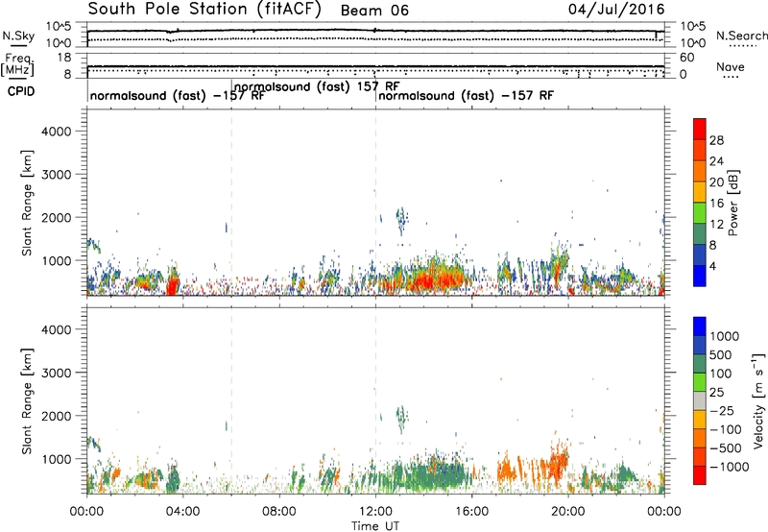The height and width of the screenshot is (532, 768).
Task: Click Slant Range [km] label of power panel
Action: tap(27, 203)
